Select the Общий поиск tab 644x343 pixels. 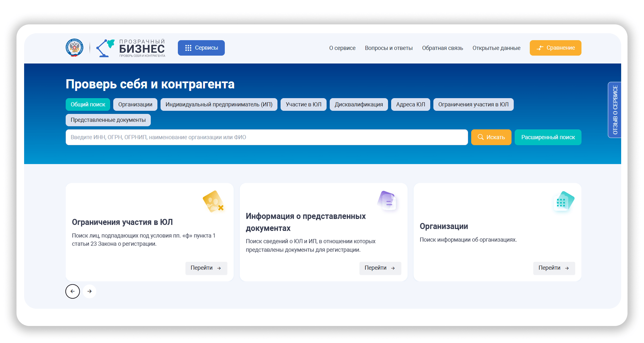[88, 104]
